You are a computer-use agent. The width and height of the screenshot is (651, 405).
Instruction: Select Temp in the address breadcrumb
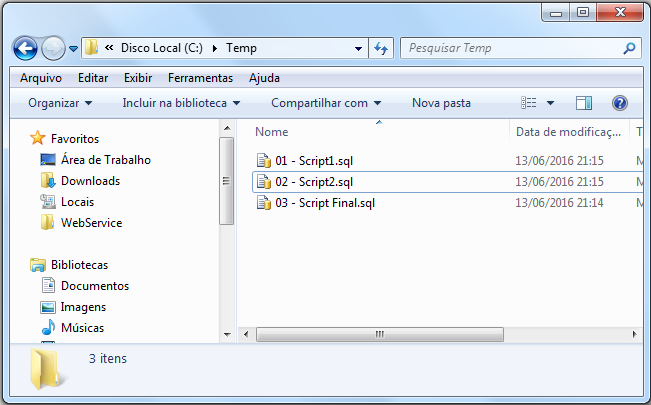[x=241, y=48]
